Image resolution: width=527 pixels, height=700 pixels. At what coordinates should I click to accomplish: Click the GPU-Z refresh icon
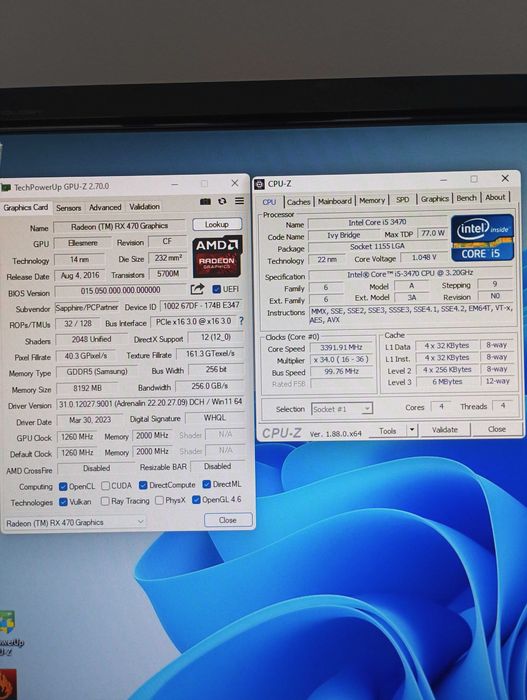point(222,201)
